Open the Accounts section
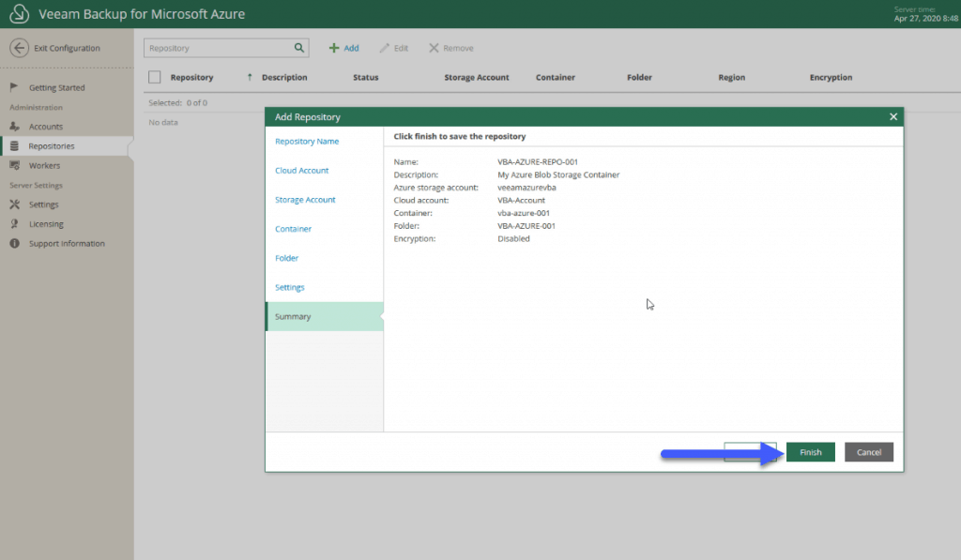Screen dimensions: 961x560 (46, 127)
